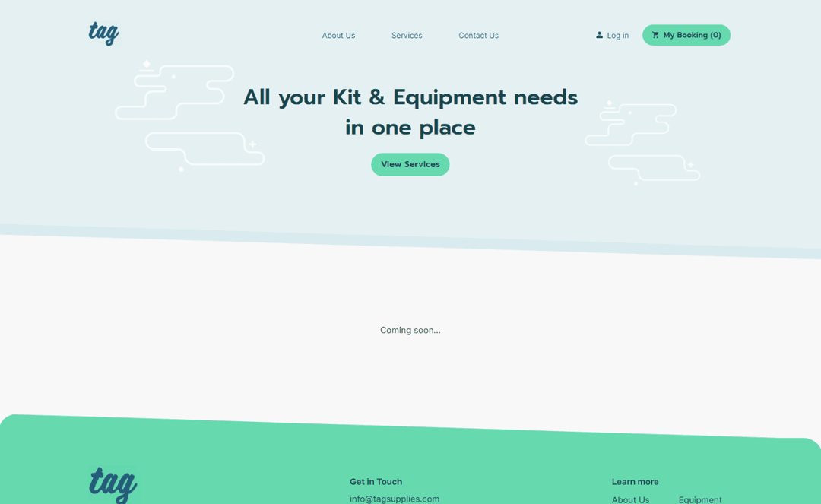
Task: Click the info@tagsupplies.com email link
Action: [395, 499]
